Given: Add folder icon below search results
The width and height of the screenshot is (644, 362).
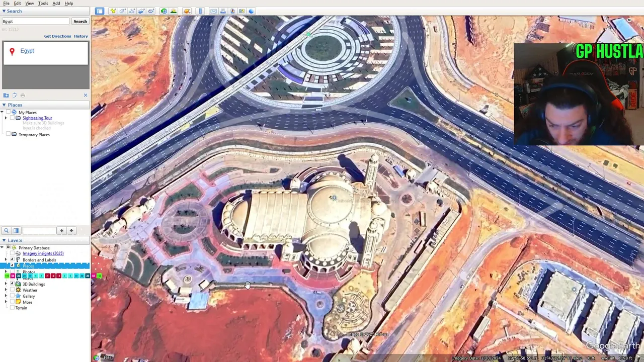Looking at the screenshot, I should pos(6,95).
